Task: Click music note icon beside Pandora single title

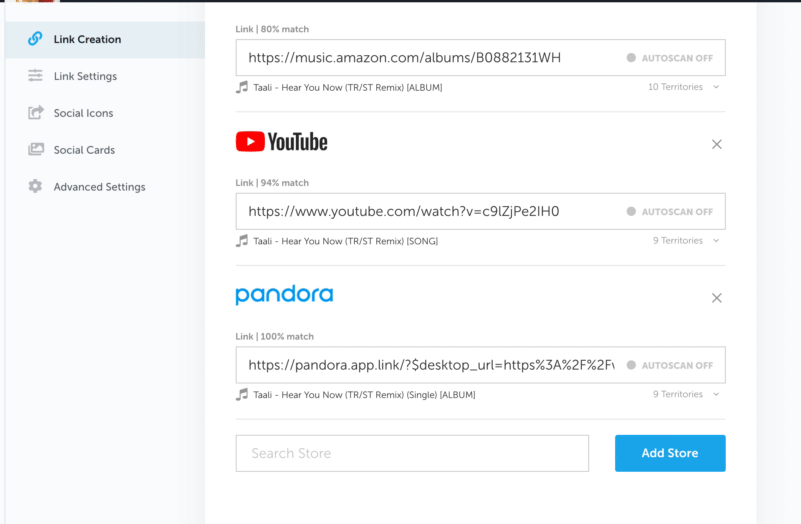Action: coord(242,394)
